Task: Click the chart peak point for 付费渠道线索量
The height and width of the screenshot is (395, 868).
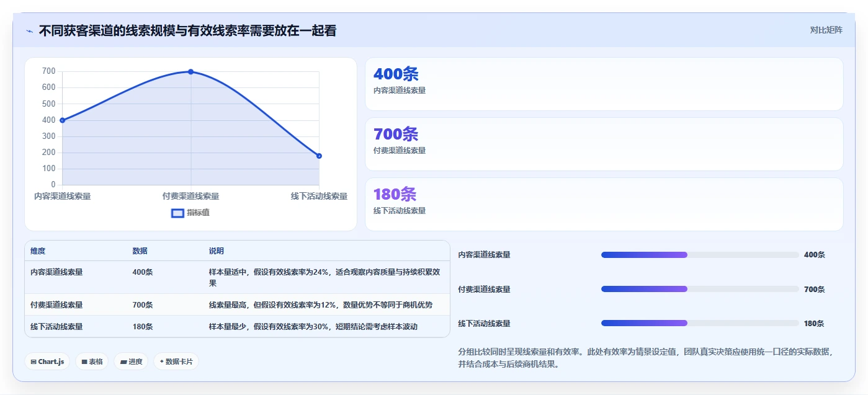Action: coord(190,72)
